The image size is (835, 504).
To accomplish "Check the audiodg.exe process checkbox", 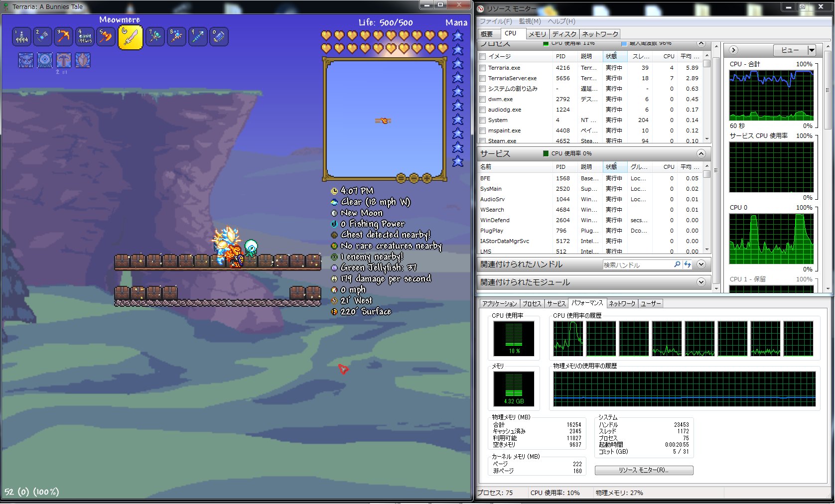I will click(x=482, y=110).
